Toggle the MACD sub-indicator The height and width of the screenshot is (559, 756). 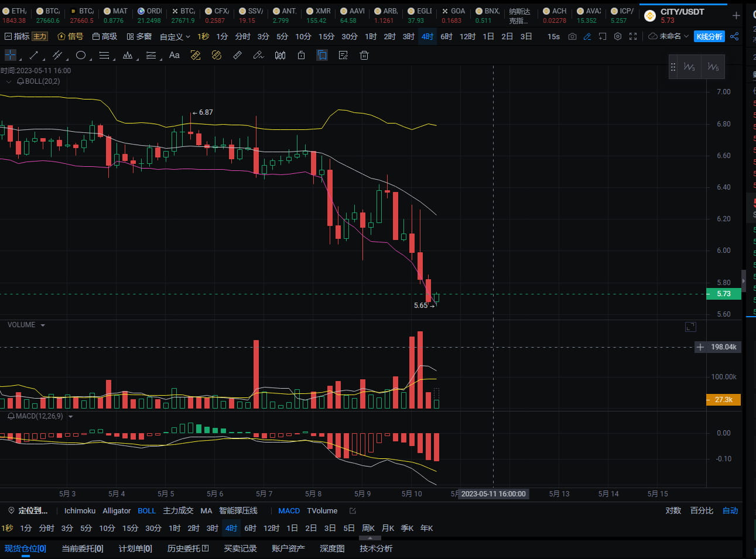tap(289, 511)
